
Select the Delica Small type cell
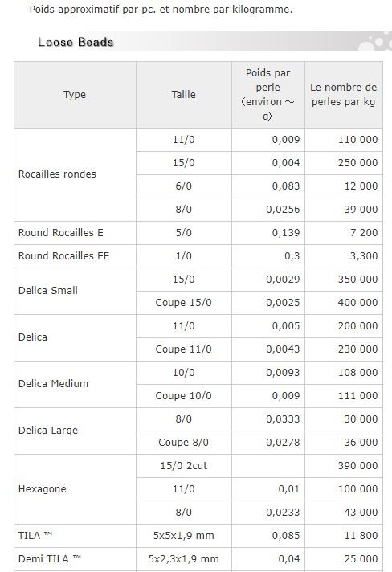click(x=75, y=291)
